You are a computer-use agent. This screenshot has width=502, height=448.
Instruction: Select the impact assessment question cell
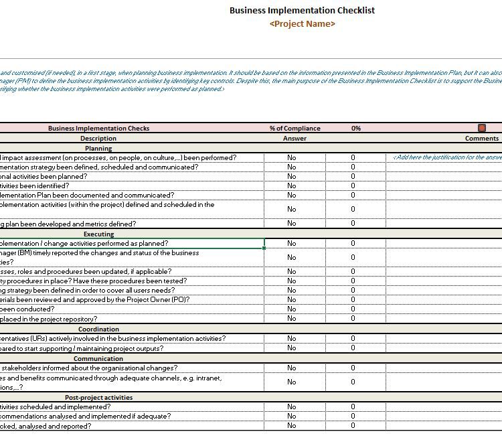click(132, 157)
